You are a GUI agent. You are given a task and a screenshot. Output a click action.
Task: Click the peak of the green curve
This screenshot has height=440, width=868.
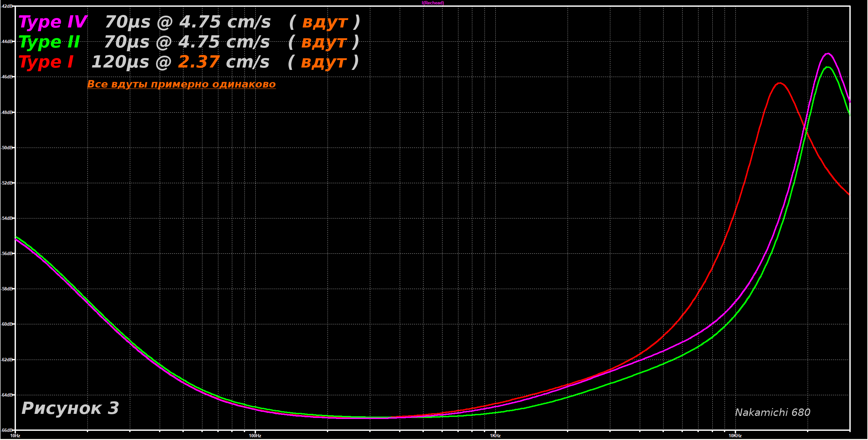pos(828,67)
